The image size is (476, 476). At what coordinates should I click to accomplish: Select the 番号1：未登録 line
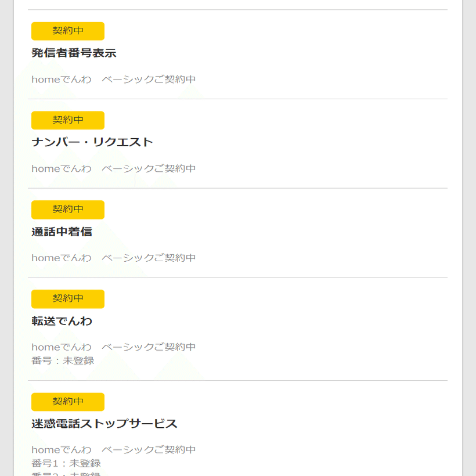(66, 463)
